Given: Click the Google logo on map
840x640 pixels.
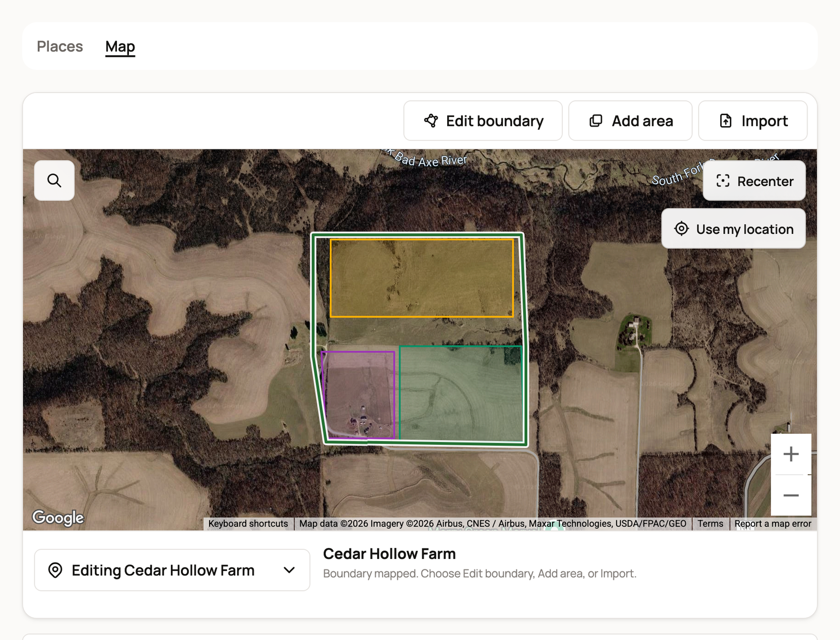Looking at the screenshot, I should click(58, 517).
